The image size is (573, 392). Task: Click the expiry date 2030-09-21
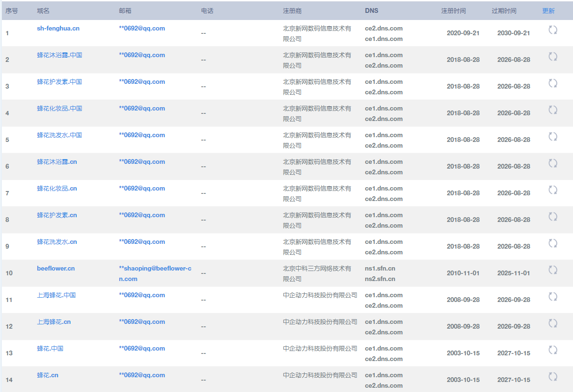click(x=513, y=33)
